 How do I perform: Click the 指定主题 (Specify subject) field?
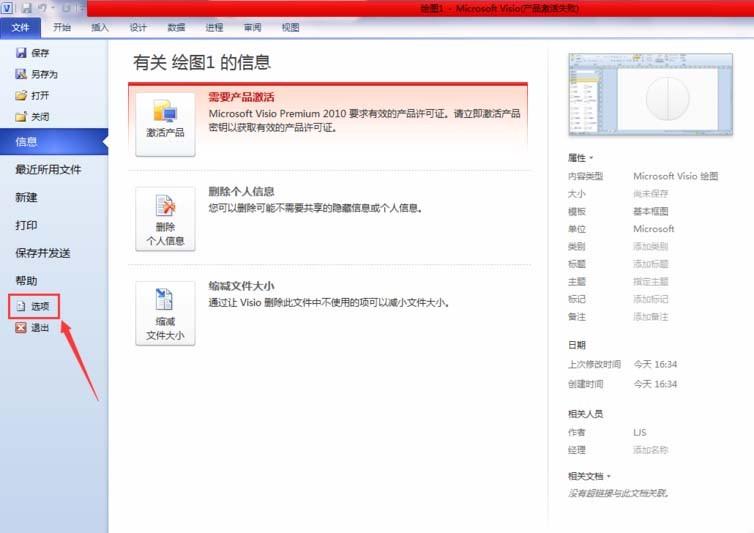[651, 281]
